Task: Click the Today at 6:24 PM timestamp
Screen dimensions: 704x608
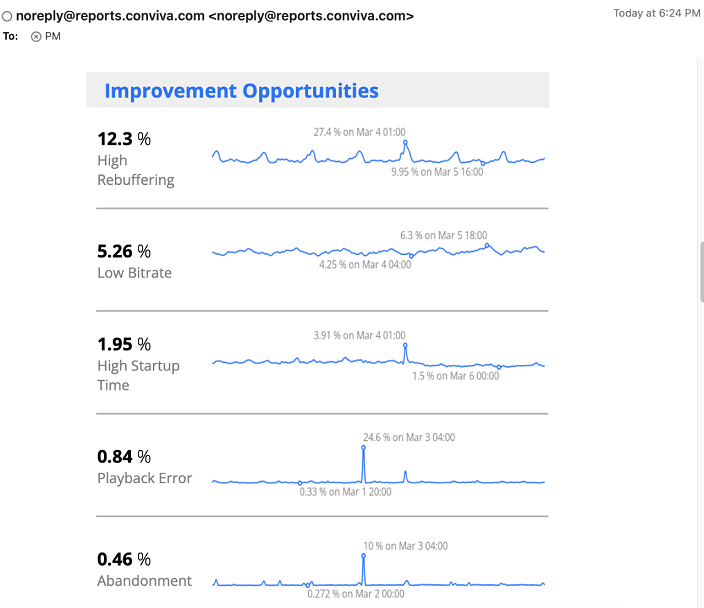Action: coord(657,13)
